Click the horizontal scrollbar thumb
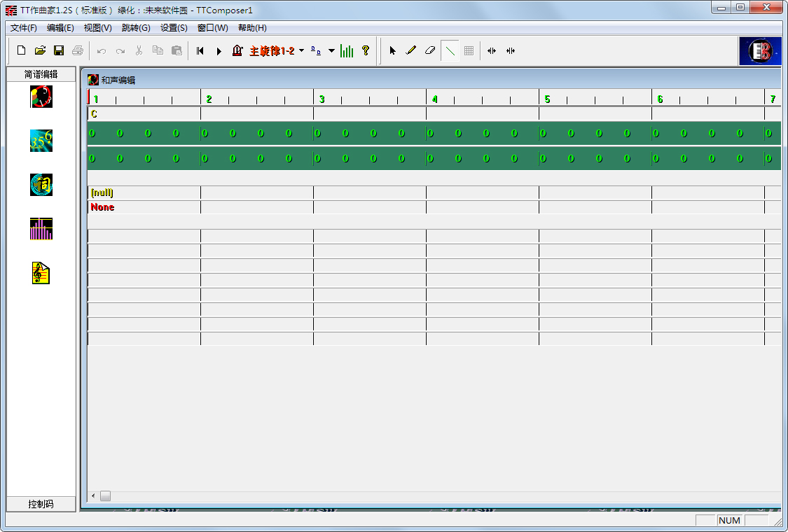This screenshot has width=788, height=532. [x=105, y=496]
